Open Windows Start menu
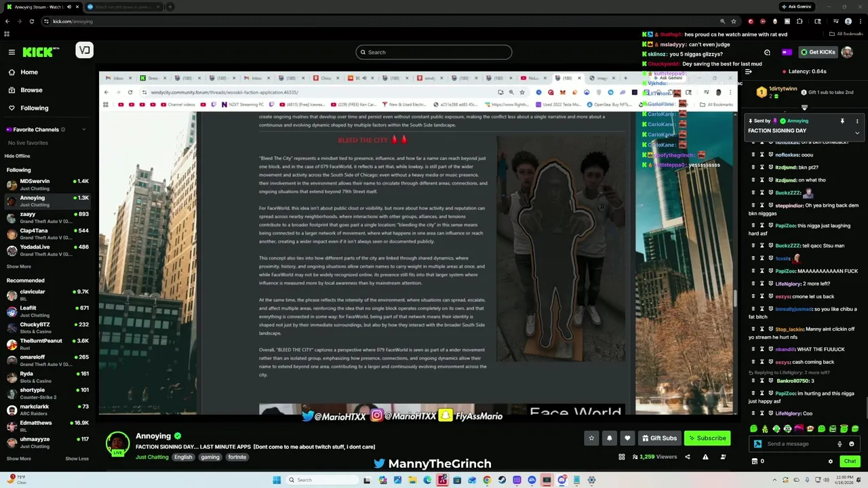This screenshot has width=868, height=488. [x=277, y=480]
